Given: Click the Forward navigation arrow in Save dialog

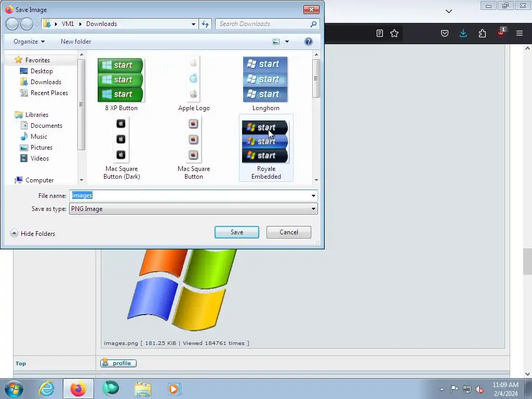Looking at the screenshot, I should click(x=26, y=24).
